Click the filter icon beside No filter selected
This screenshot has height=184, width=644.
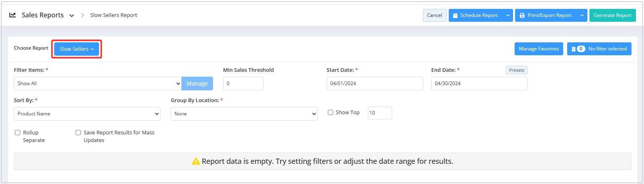(573, 49)
